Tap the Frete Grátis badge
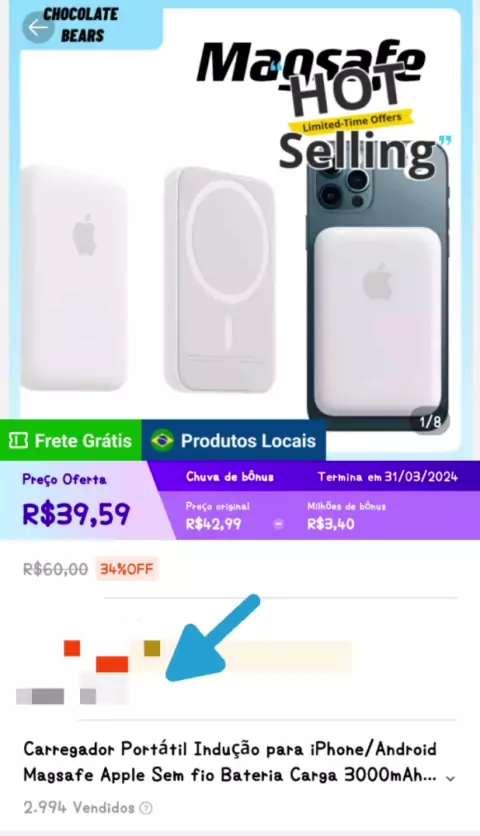 pyautogui.click(x=70, y=440)
